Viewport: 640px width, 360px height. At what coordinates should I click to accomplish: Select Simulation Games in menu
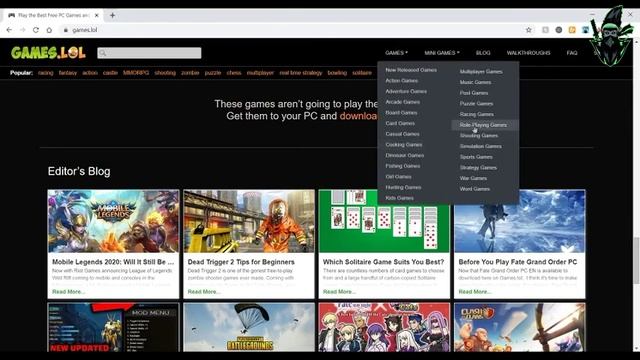480,146
